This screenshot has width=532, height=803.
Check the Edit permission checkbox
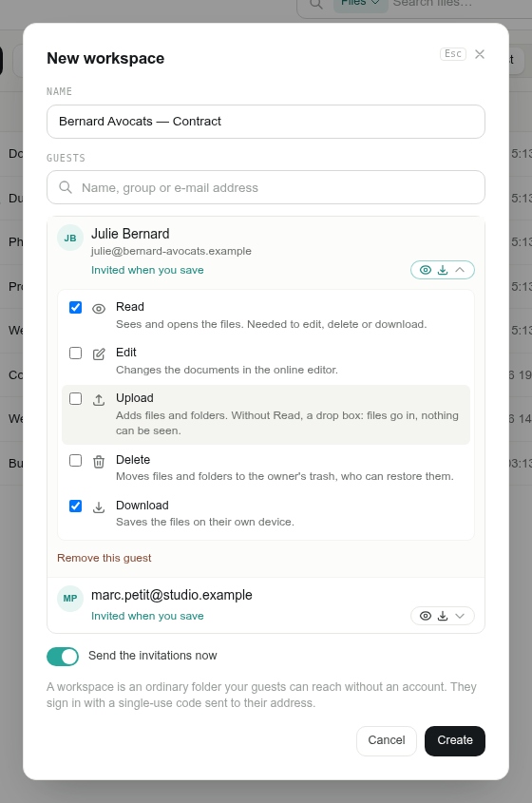(75, 353)
